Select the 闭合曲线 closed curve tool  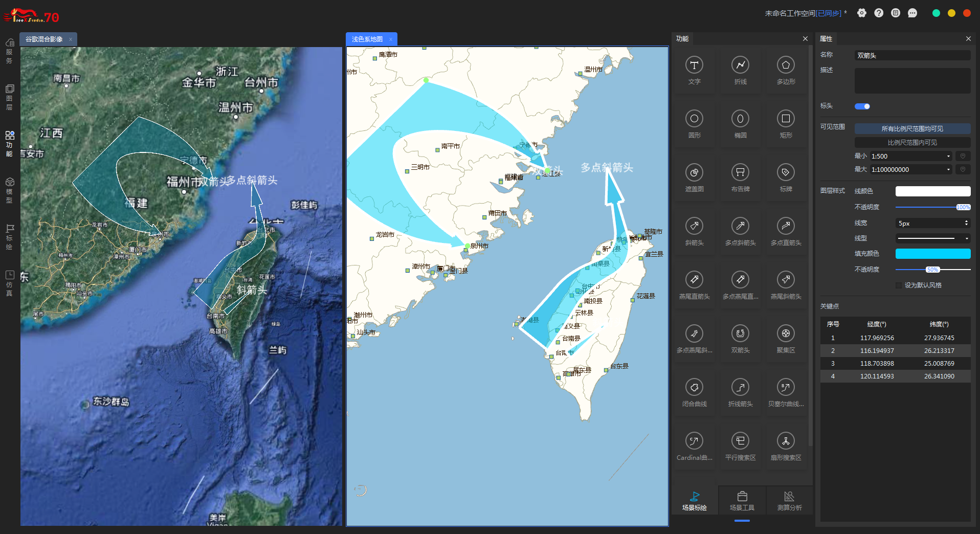pos(694,392)
